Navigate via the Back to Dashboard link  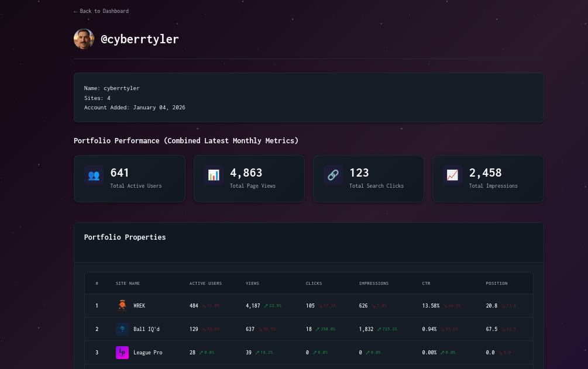[x=102, y=11]
